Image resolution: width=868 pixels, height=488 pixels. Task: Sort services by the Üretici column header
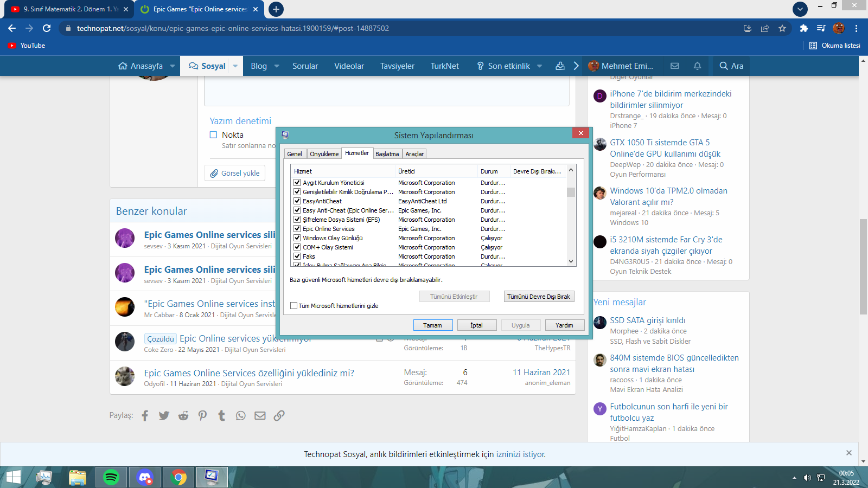coord(436,171)
